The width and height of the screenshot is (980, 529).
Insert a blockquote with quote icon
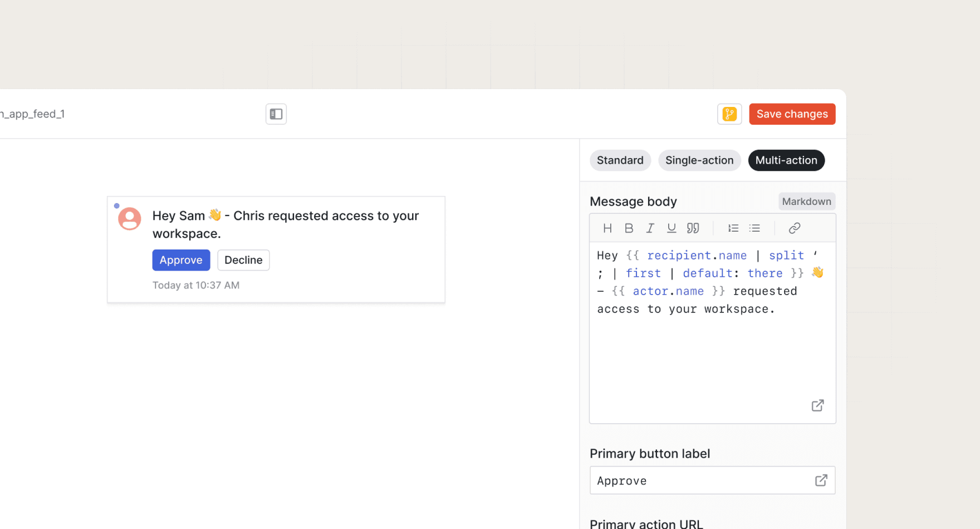[693, 228]
